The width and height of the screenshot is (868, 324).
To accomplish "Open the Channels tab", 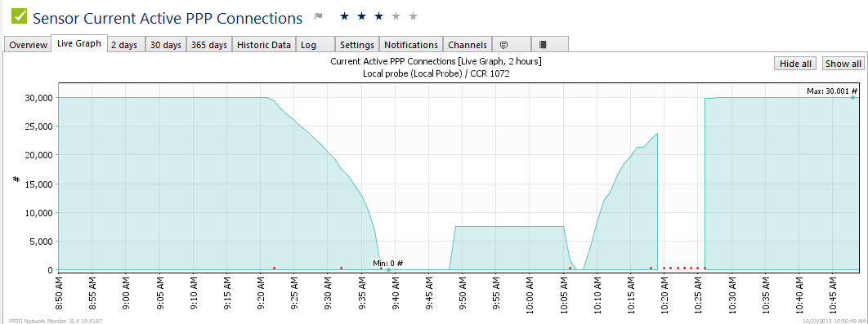I will click(468, 45).
